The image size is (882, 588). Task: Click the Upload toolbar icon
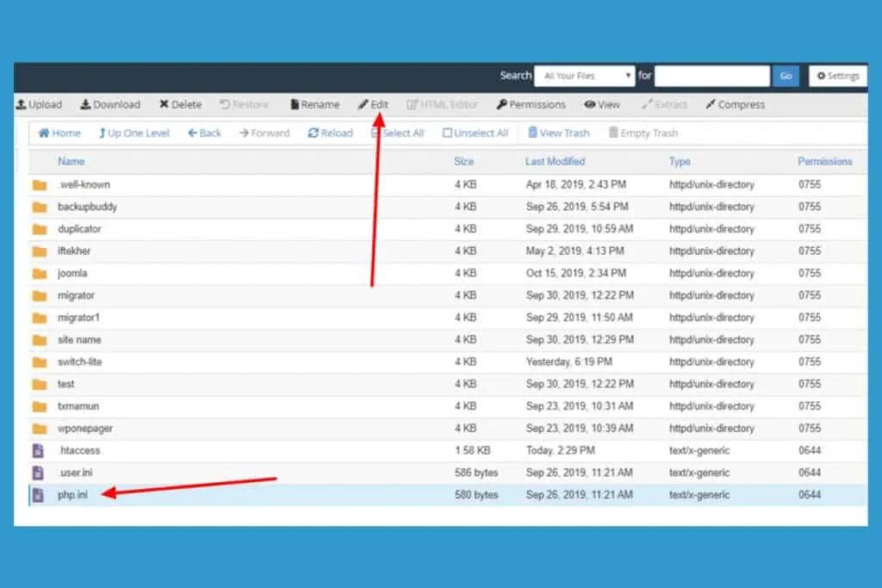[x=22, y=104]
